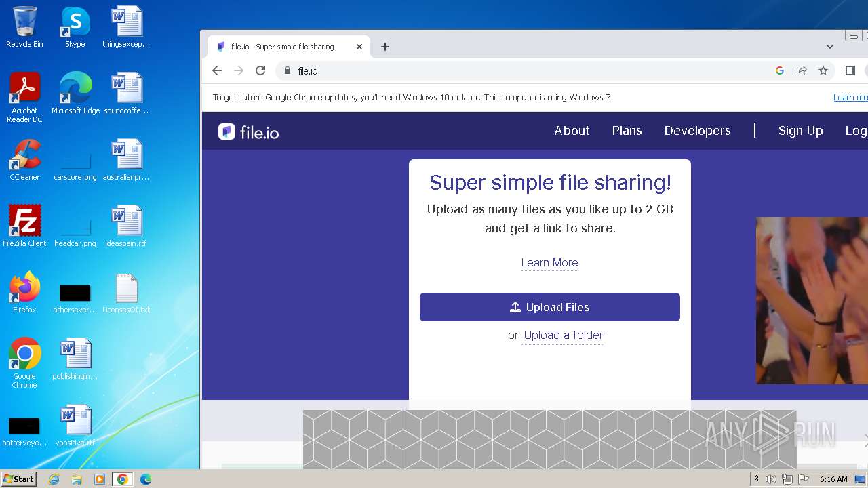Click the browser forward arrow
The height and width of the screenshot is (488, 868).
(x=239, y=70)
